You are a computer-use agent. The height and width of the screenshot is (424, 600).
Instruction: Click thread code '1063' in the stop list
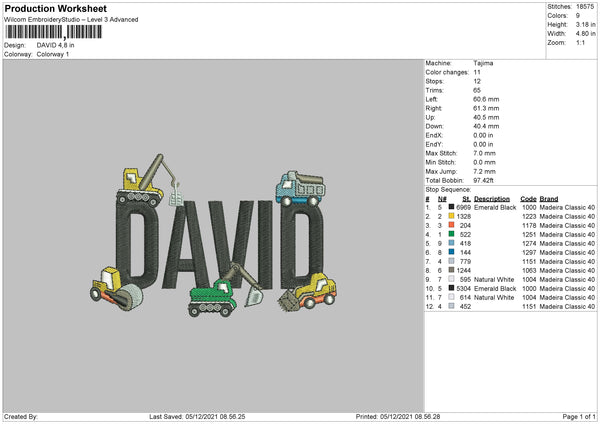coord(529,270)
